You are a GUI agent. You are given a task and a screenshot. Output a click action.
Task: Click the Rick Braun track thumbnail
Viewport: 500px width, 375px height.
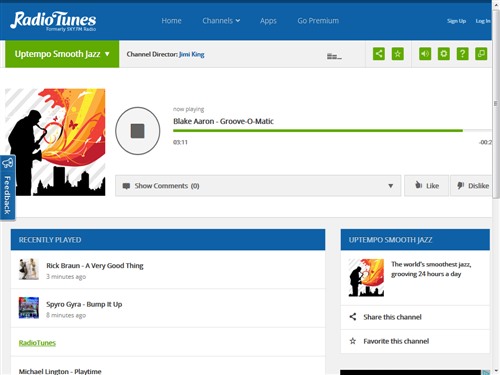(x=28, y=269)
